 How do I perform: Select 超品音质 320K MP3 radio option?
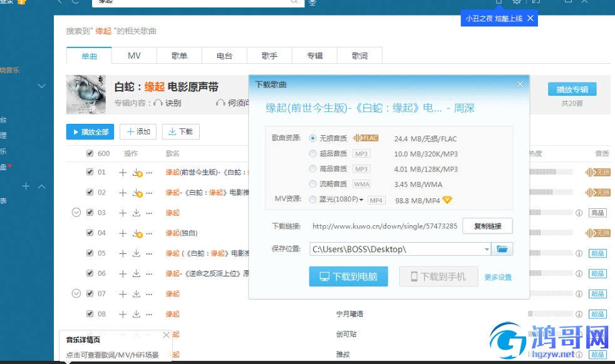click(x=313, y=153)
